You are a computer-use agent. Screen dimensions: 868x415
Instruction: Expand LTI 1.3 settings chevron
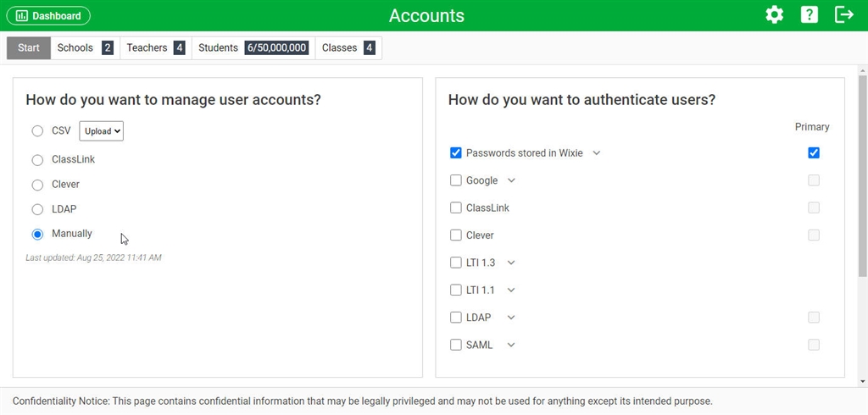(x=511, y=263)
